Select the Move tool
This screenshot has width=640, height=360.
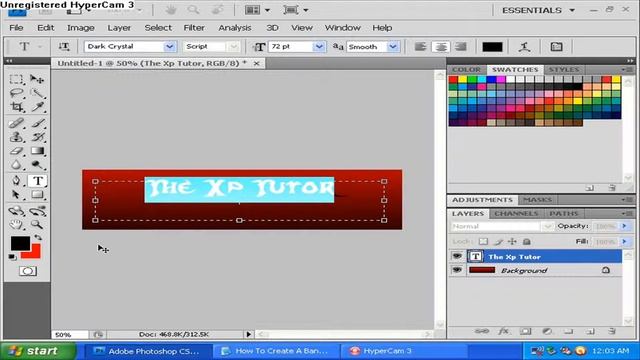pyautogui.click(x=37, y=79)
